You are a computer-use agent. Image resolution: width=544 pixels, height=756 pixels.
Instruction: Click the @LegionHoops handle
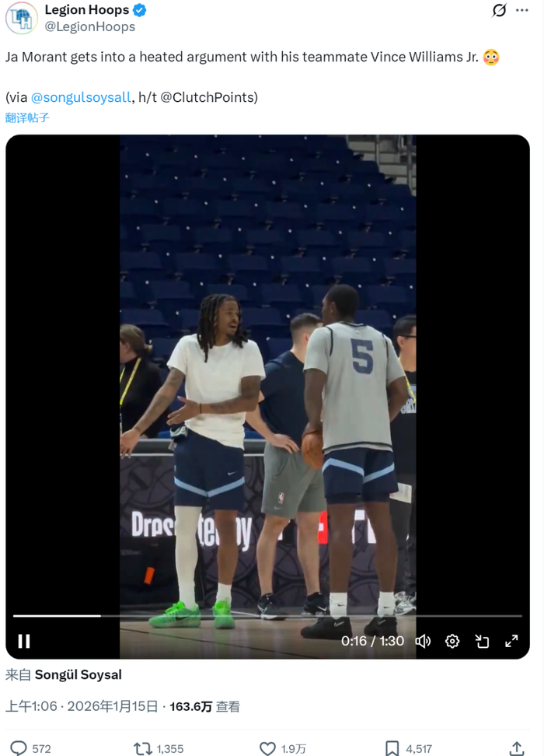pyautogui.click(x=90, y=26)
